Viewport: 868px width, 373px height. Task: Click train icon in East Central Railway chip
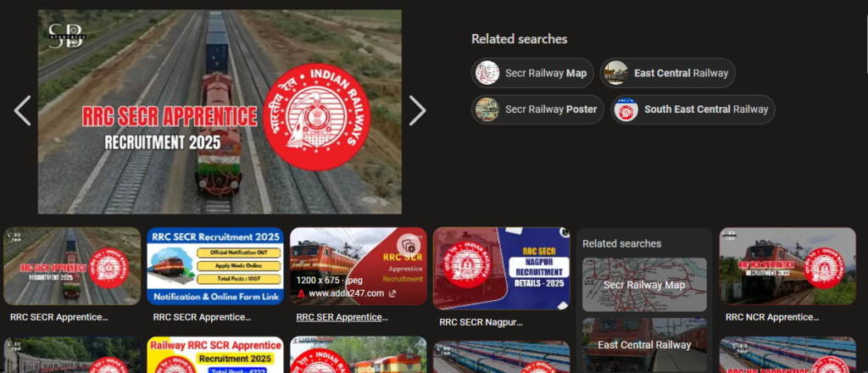click(x=616, y=73)
